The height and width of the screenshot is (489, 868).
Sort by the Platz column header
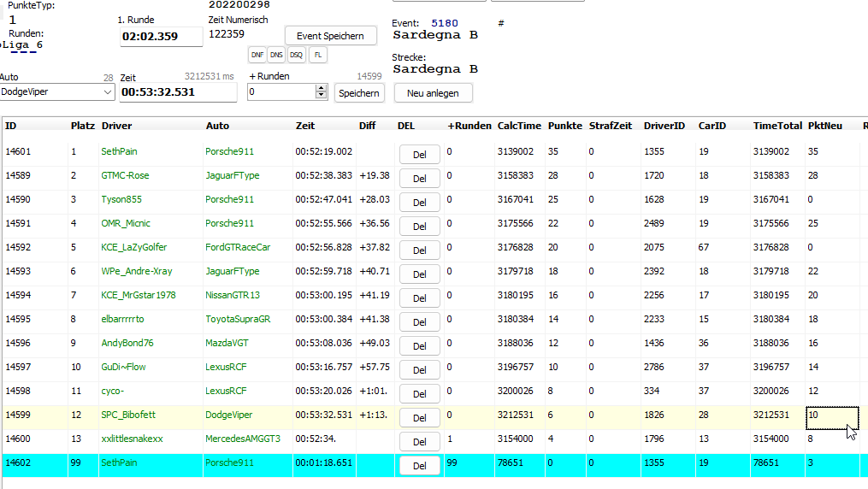[x=82, y=126]
